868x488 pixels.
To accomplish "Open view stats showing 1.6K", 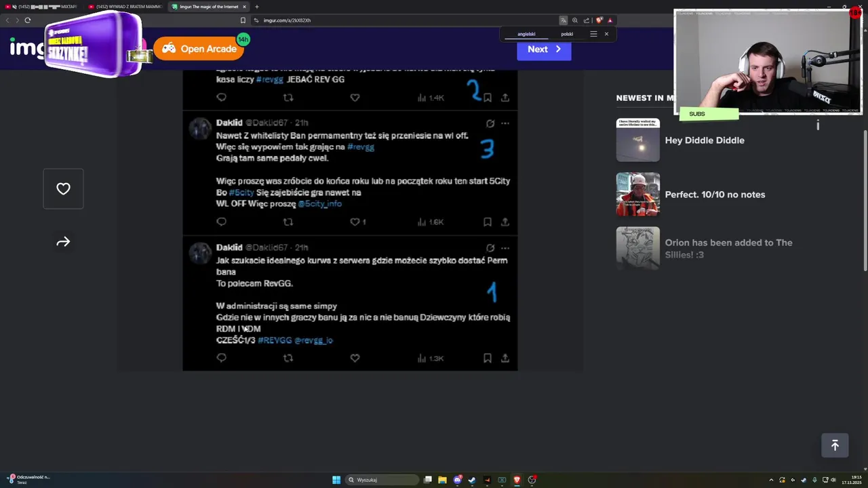I will [431, 222].
